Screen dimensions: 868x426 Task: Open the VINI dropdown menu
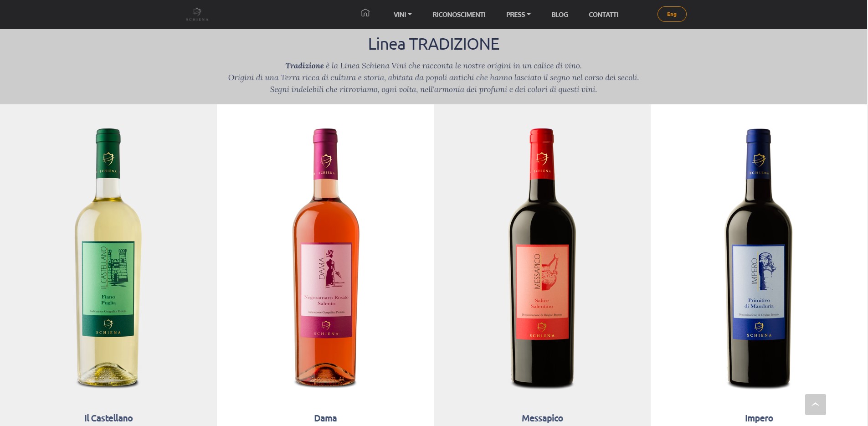point(402,15)
